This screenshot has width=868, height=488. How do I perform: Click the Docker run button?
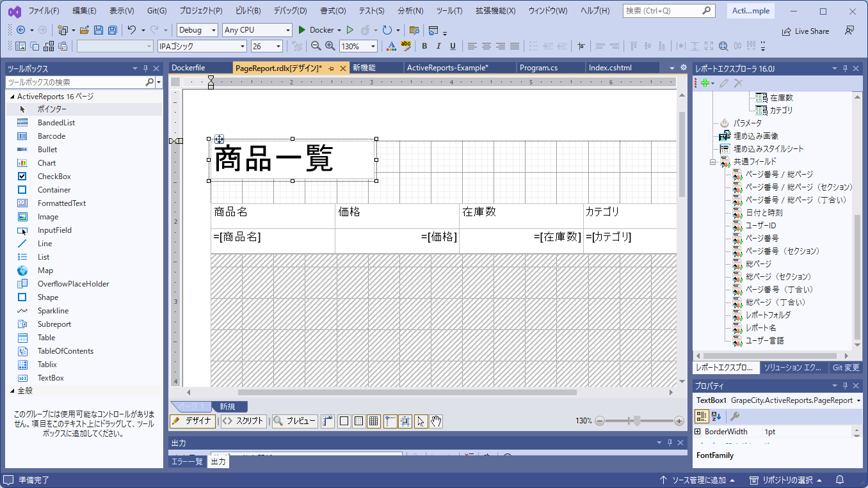click(x=316, y=30)
